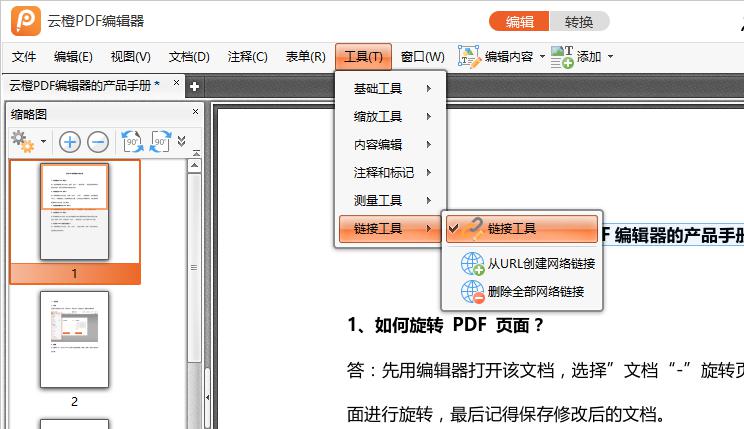Rotate page clockwise 90° icon
The image size is (744, 429).
click(x=160, y=141)
